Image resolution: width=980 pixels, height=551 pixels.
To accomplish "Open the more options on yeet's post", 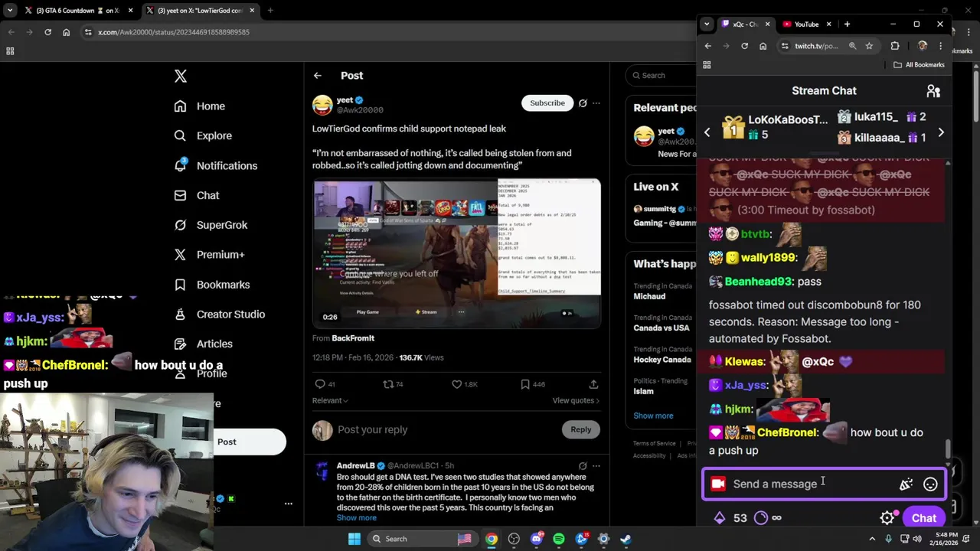I will [596, 103].
